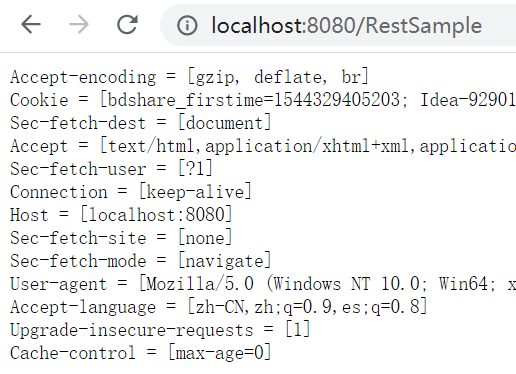This screenshot has height=374, width=516.
Task: Click the Sec-fetch-user header line
Action: [111, 169]
